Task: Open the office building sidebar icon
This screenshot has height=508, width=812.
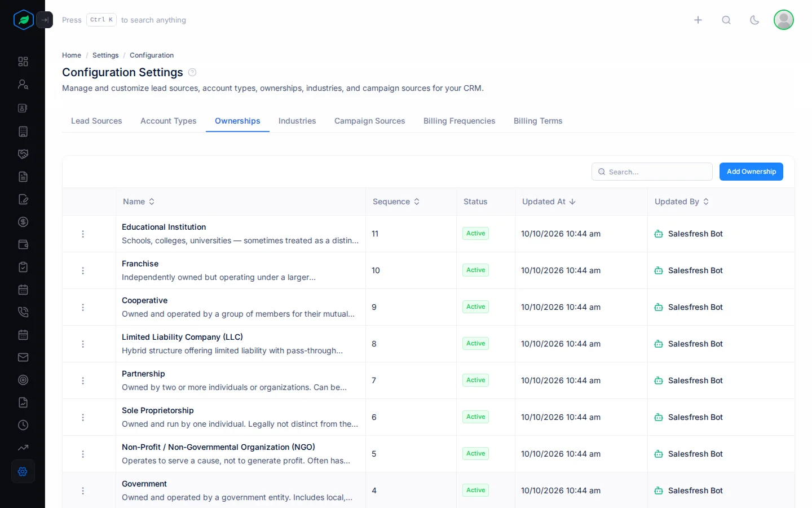Action: point(23,132)
